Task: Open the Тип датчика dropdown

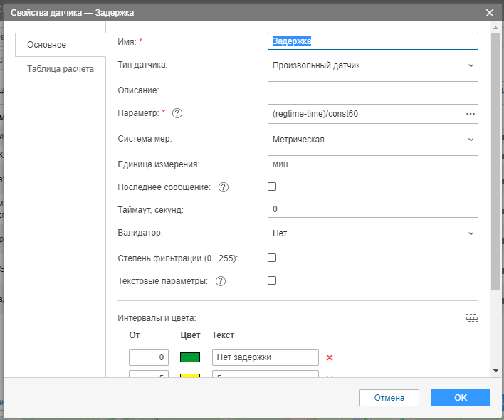Action: pos(372,65)
